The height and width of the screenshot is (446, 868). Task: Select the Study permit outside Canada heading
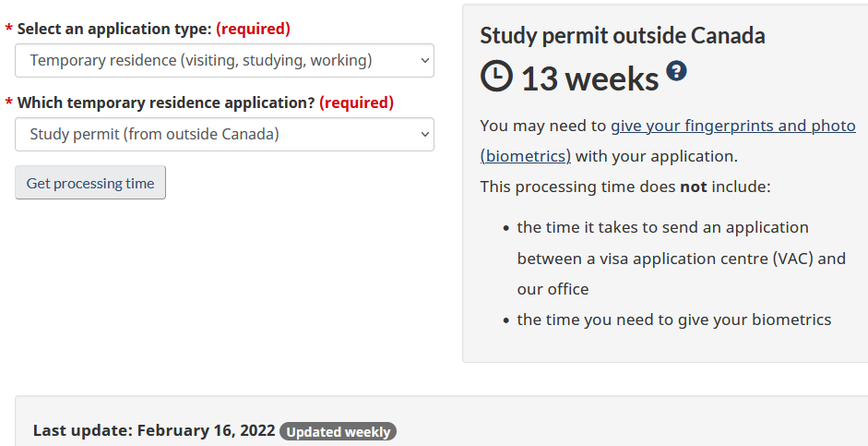coord(623,36)
